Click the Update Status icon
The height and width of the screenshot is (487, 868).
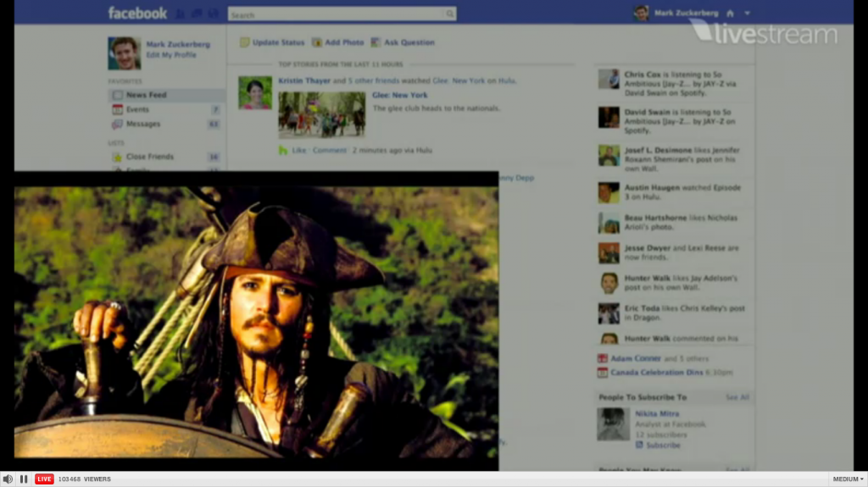pos(245,42)
